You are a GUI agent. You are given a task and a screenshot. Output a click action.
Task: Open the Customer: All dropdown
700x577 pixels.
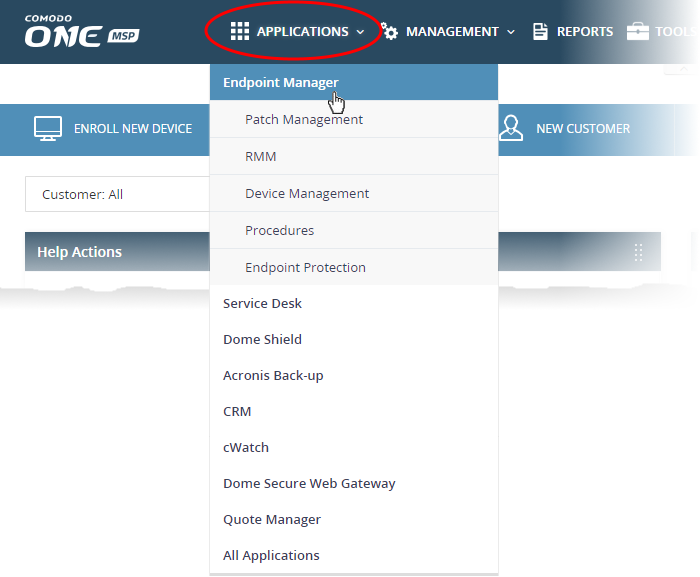pyautogui.click(x=117, y=194)
